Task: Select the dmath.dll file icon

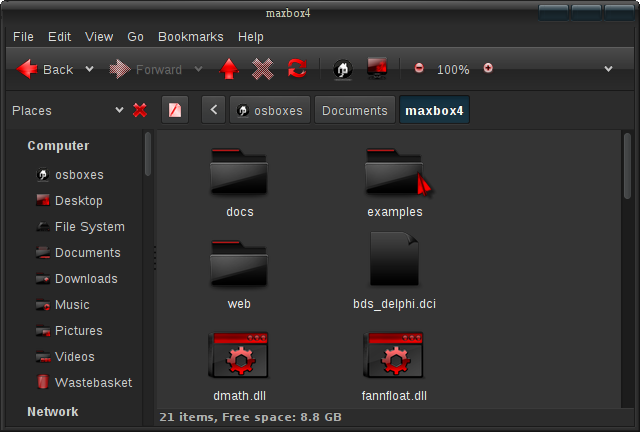Action: [239, 358]
